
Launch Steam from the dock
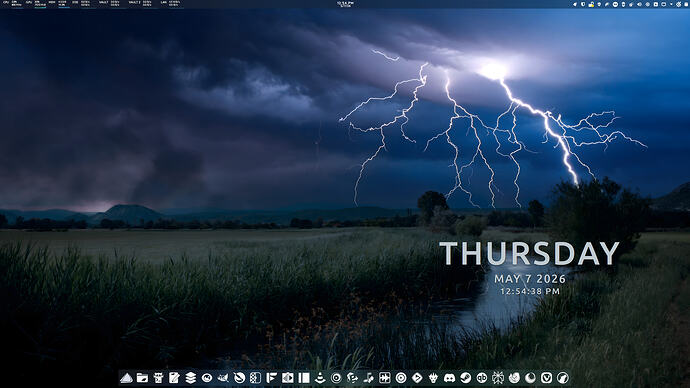click(x=466, y=378)
